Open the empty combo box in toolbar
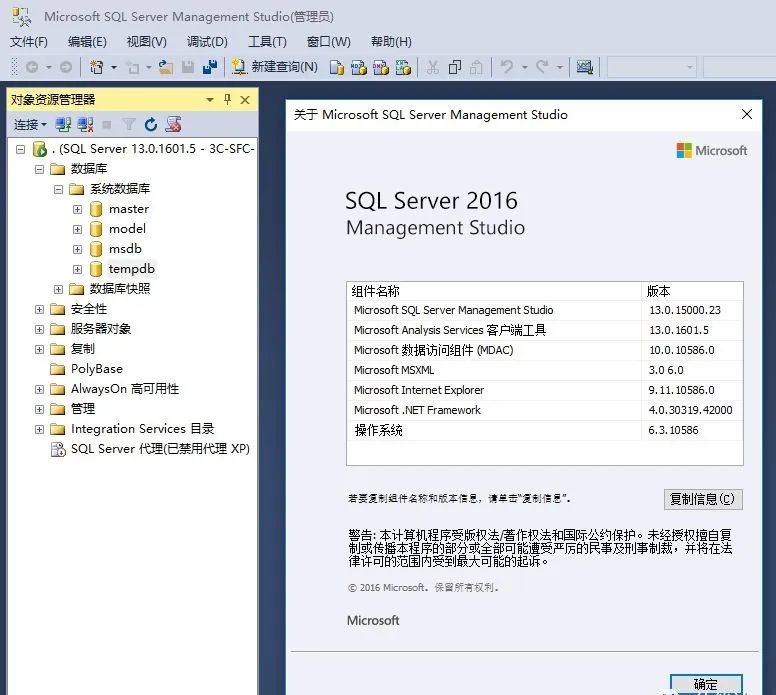776x695 pixels. (x=652, y=67)
